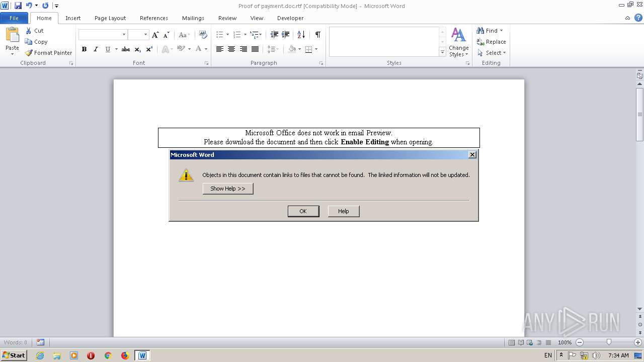644x362 pixels.
Task: Close the Microsoft Word warning dialog
Action: point(472,155)
